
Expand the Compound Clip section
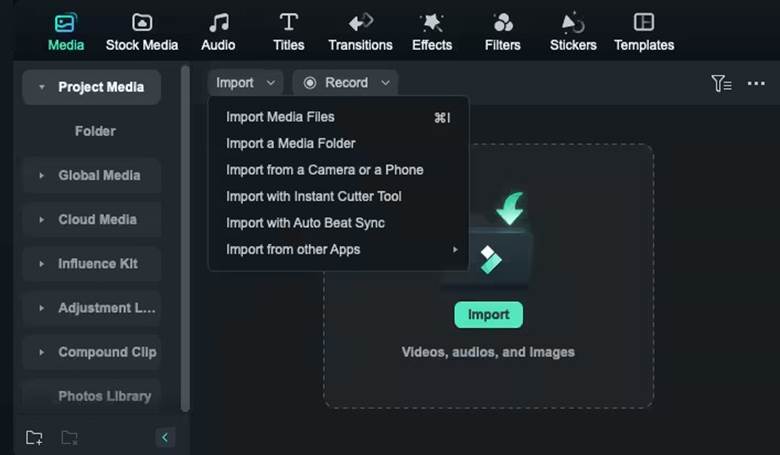[x=42, y=353]
